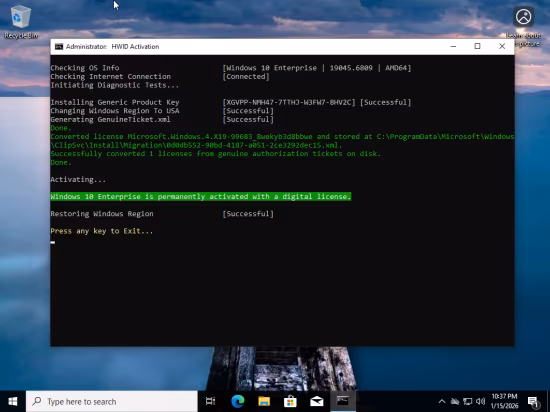The height and width of the screenshot is (412, 550).
Task: Click the Show Desktop strip at taskbar end
Action: pyautogui.click(x=549, y=401)
